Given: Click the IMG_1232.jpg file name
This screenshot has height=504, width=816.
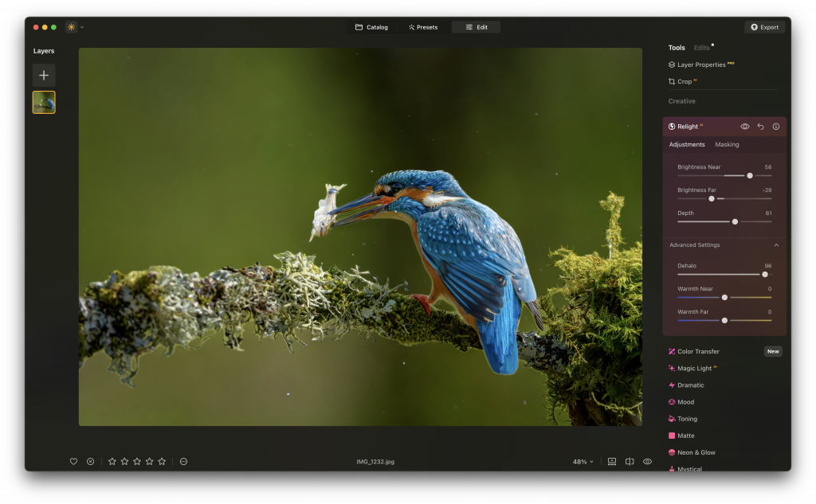Looking at the screenshot, I should [x=375, y=462].
